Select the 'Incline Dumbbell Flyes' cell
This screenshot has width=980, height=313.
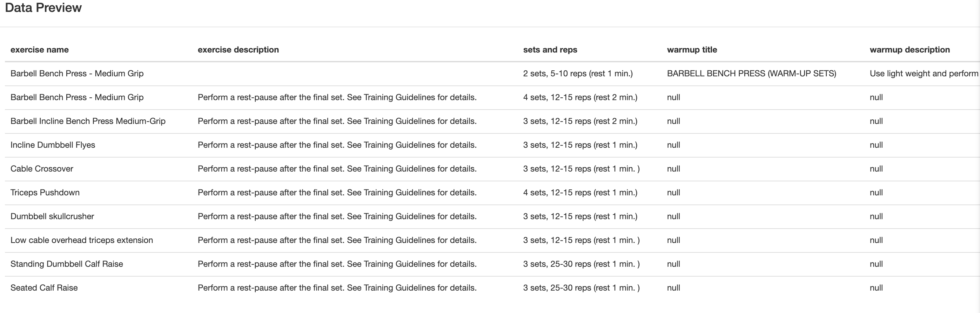tap(53, 145)
